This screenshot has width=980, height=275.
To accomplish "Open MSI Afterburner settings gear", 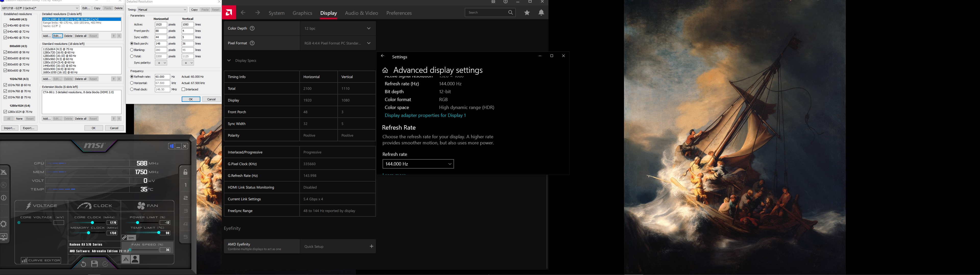I will 3,224.
